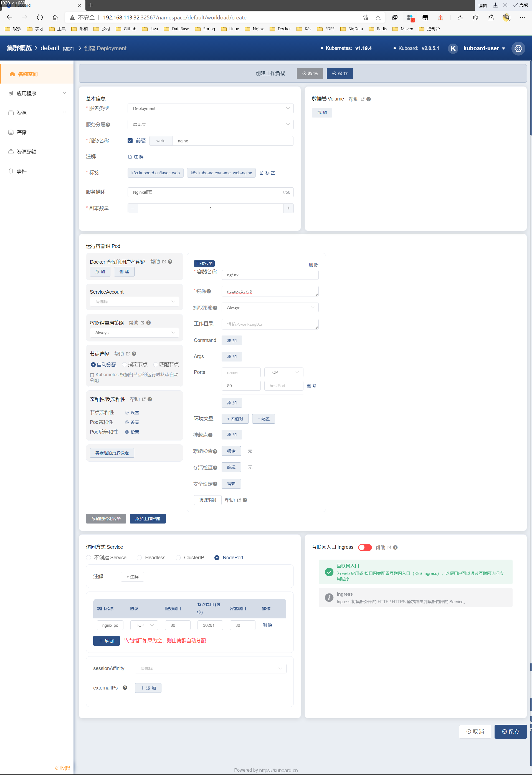This screenshot has height=775, width=532.
Task: Open 数据卷 Volume help question icon
Action: tap(368, 99)
